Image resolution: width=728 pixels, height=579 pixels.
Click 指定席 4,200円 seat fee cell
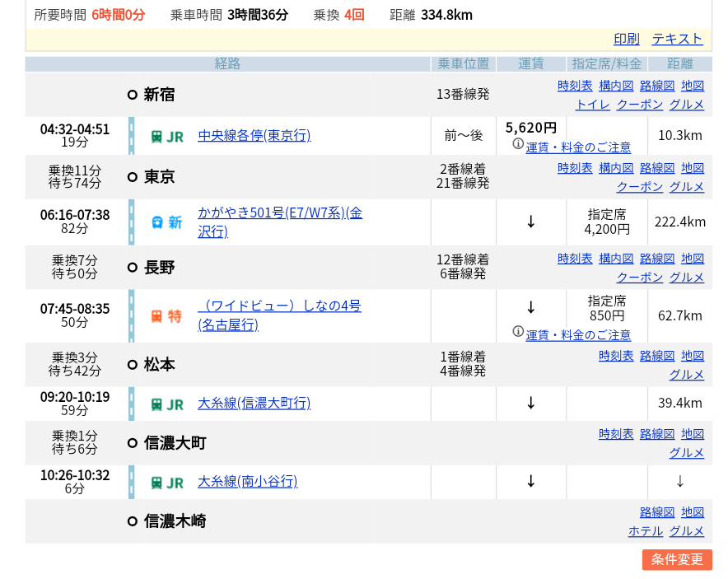tap(607, 222)
